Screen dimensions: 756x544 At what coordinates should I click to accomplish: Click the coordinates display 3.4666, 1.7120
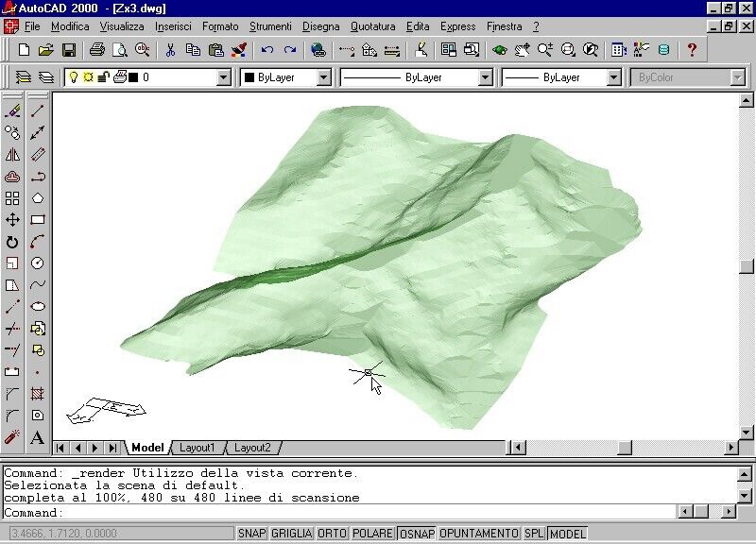point(121,534)
